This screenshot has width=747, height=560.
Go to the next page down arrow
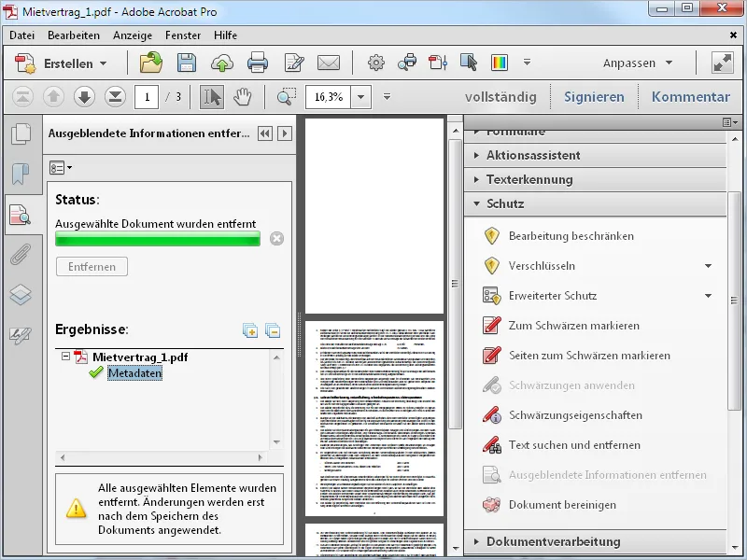pos(84,97)
